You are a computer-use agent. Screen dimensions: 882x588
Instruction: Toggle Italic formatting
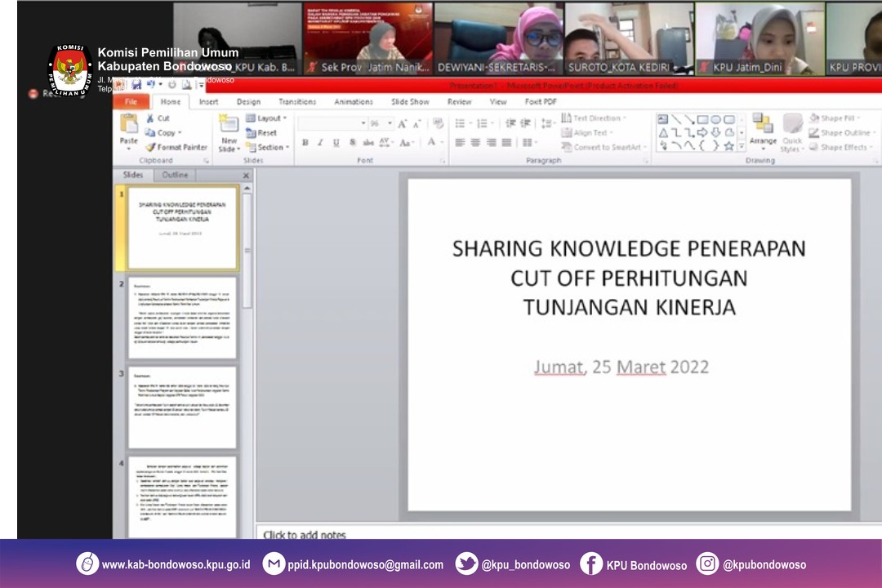point(319,143)
